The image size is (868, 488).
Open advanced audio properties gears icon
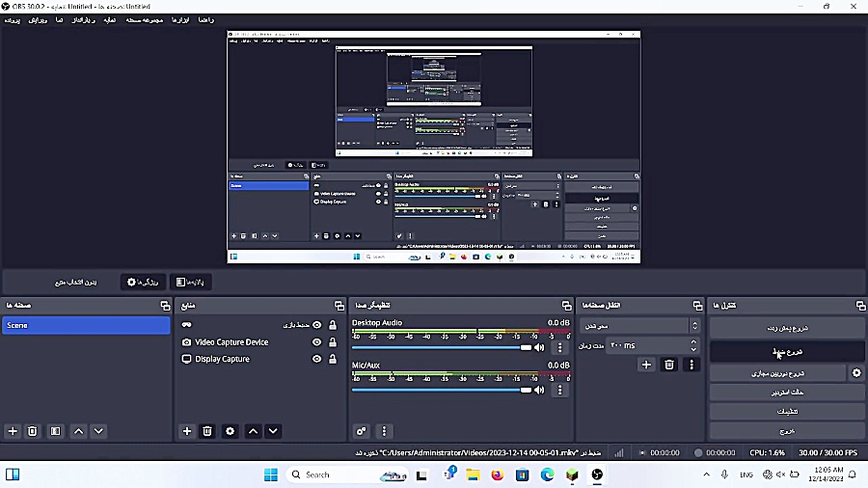(361, 431)
